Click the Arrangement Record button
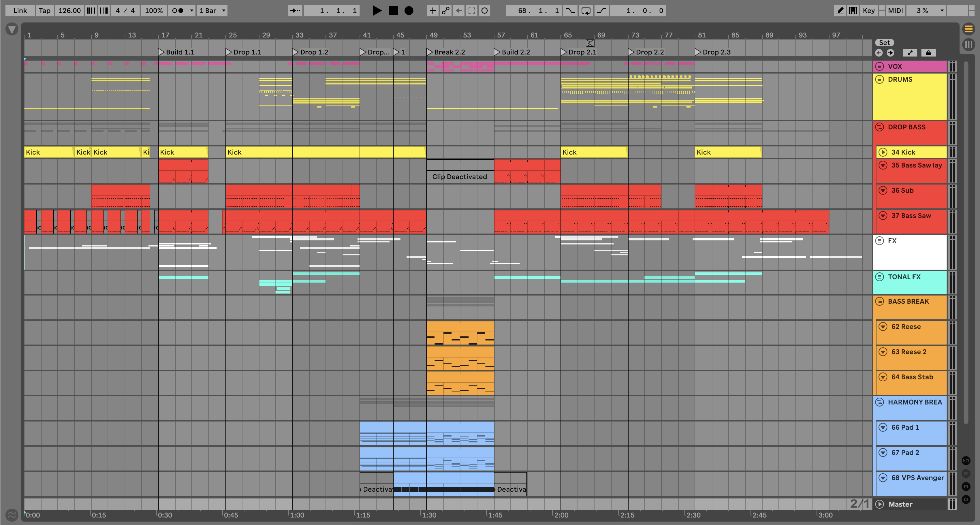The image size is (980, 525). point(409,11)
